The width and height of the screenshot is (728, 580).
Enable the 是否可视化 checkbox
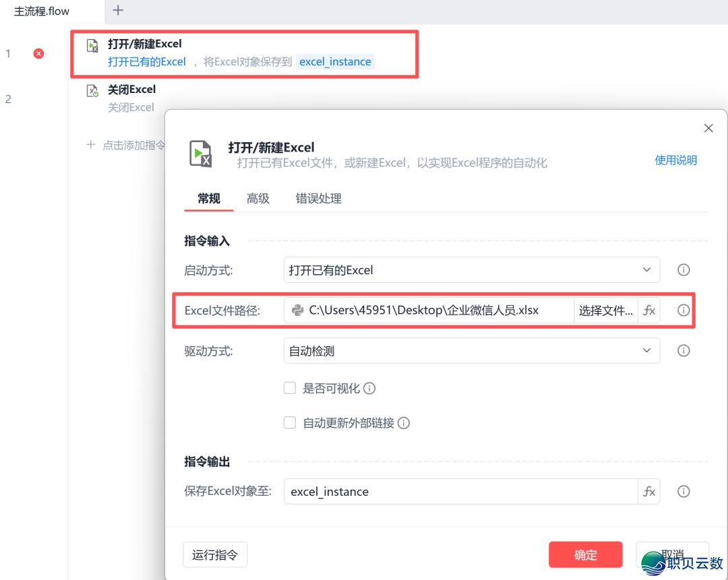[x=289, y=387]
